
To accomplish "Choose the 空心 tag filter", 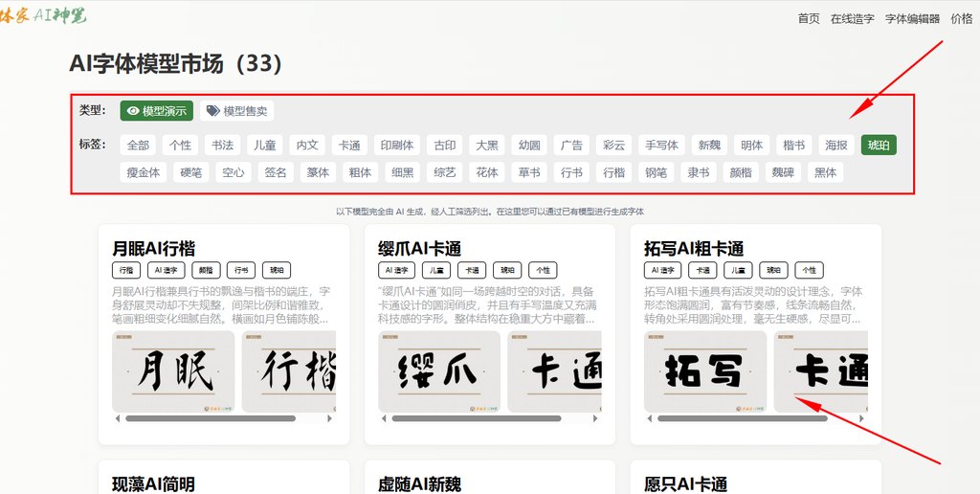I will coord(234,172).
